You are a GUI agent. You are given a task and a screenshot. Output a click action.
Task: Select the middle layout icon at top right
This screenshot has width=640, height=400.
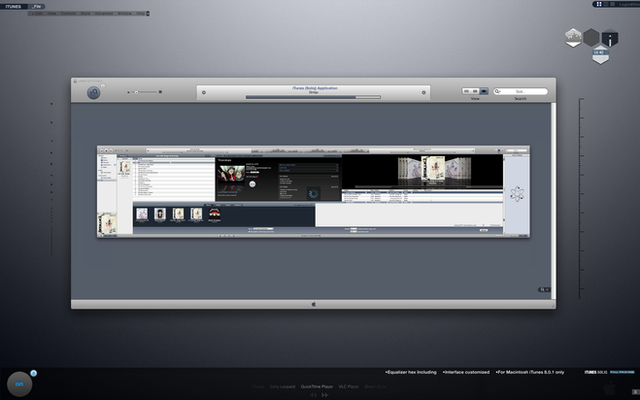(606, 4)
